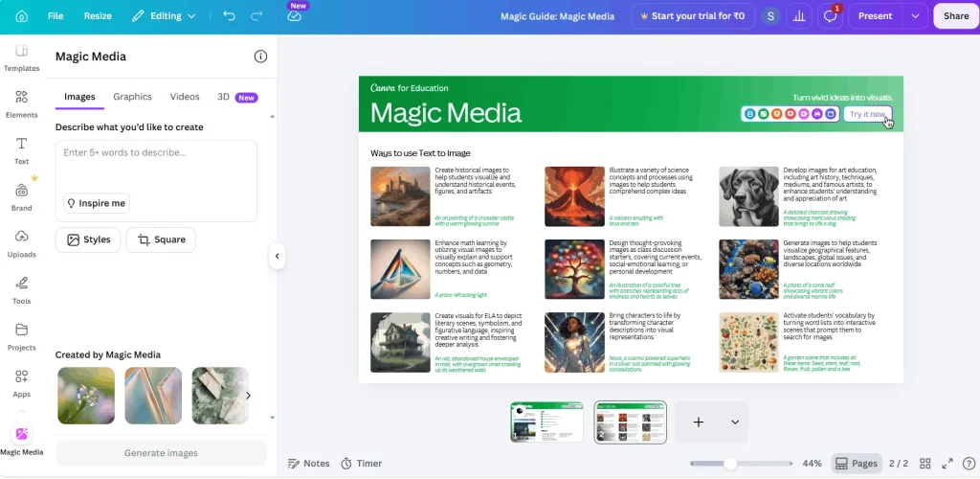Check cloud save status icon
The height and width of the screenshot is (479, 980).
(295, 16)
